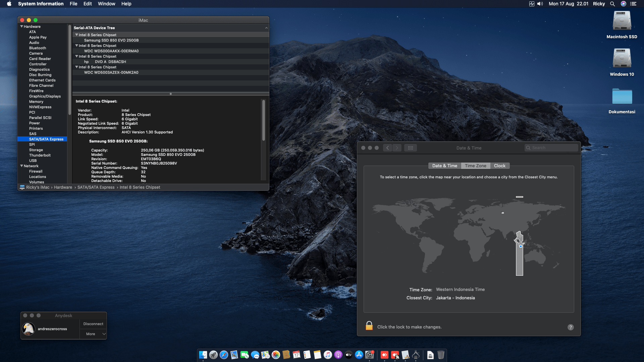
Task: Select Memory in the Hardware list
Action: point(36,102)
